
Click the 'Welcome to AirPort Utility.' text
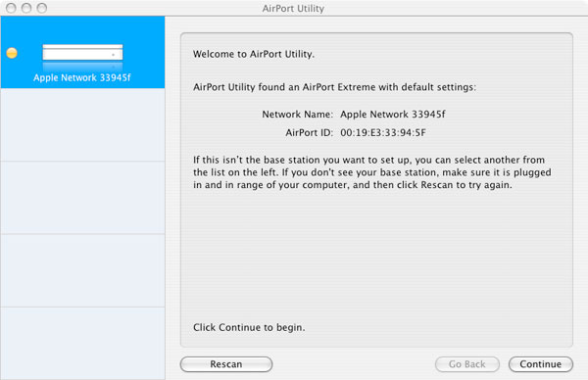(x=254, y=54)
